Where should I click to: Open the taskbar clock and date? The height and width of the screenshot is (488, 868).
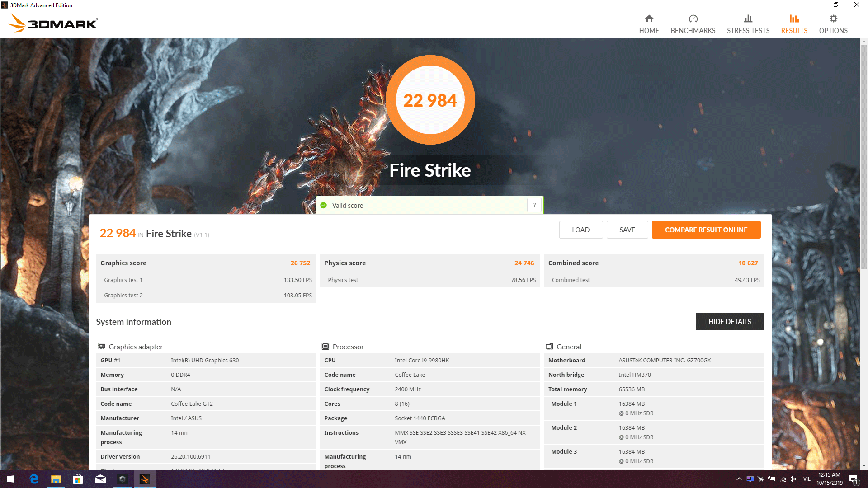pos(829,479)
